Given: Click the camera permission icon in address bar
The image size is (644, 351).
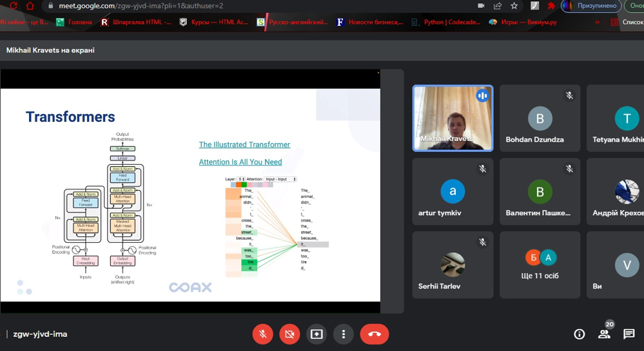Looking at the screenshot, I should coord(481,6).
